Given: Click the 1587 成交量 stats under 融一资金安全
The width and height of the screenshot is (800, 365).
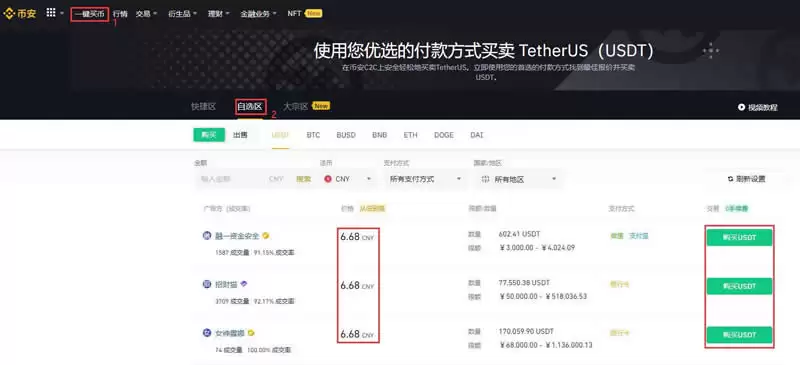Looking at the screenshot, I should [x=233, y=252].
